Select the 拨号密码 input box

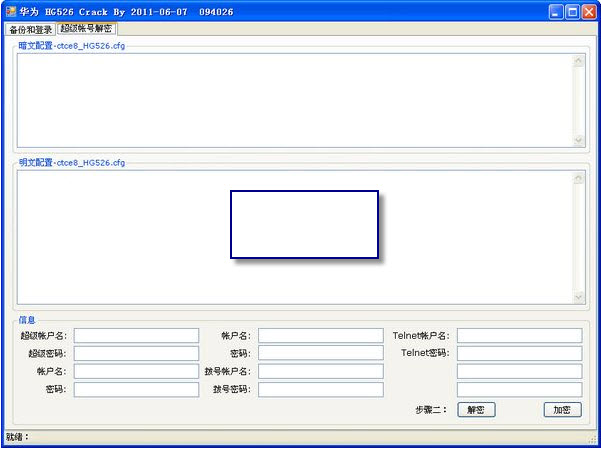pos(321,389)
